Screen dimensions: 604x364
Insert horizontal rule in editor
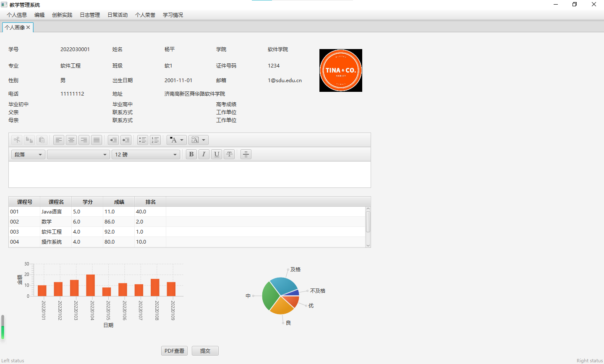click(246, 154)
